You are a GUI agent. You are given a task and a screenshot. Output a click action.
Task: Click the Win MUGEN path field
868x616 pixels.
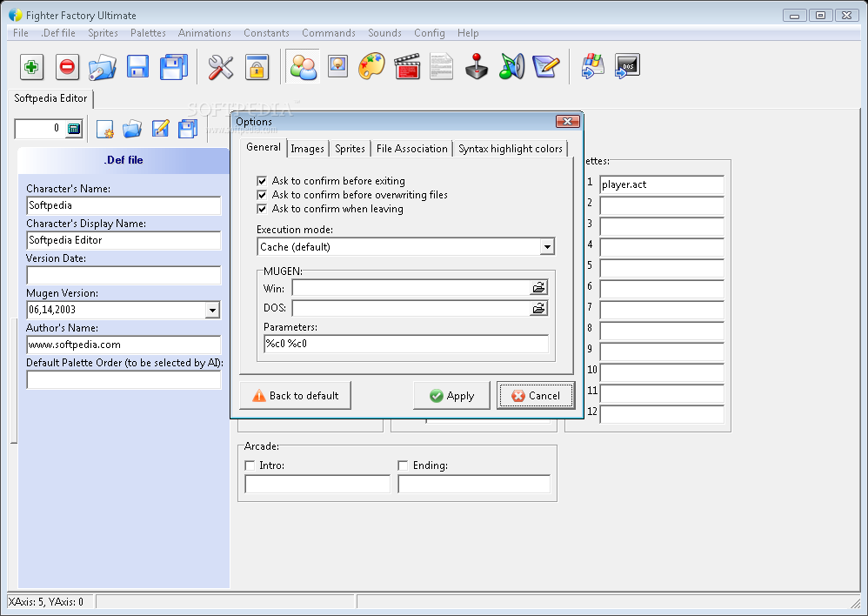point(411,287)
